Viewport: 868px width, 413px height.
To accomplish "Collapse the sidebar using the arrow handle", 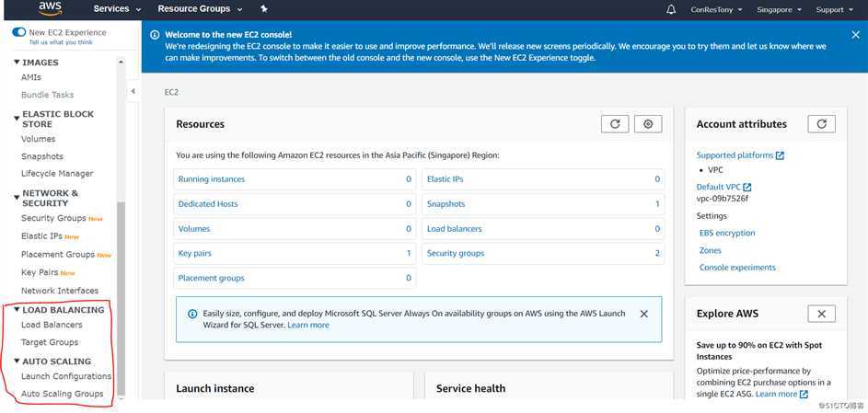I will point(133,91).
